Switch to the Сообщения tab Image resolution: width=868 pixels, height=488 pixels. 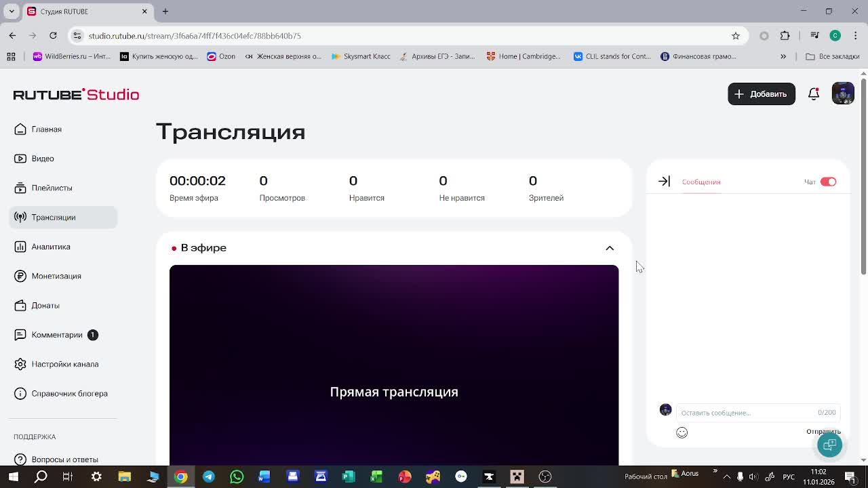tap(701, 182)
